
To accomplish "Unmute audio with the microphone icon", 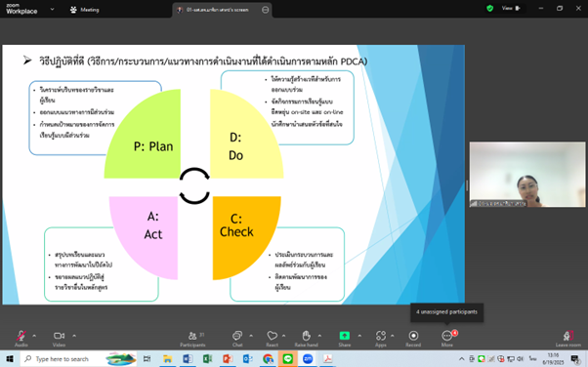I will coord(21,338).
